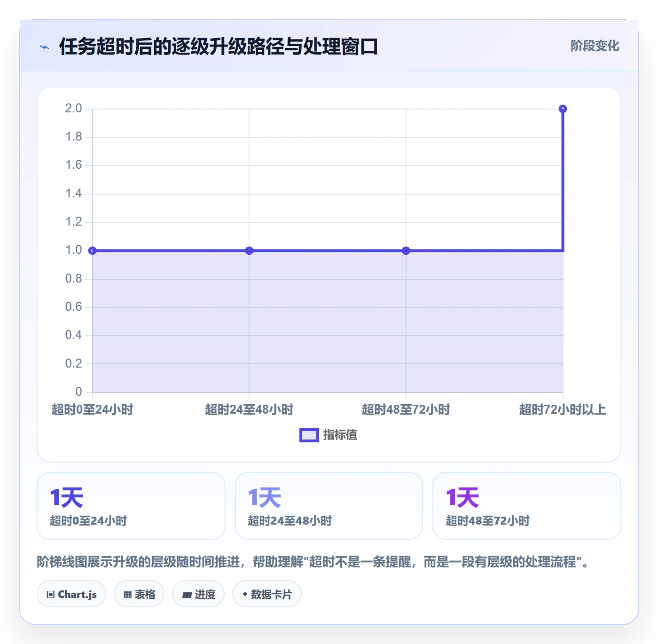
Task: Click the 阶段变化 label in header
Action: coord(595,46)
